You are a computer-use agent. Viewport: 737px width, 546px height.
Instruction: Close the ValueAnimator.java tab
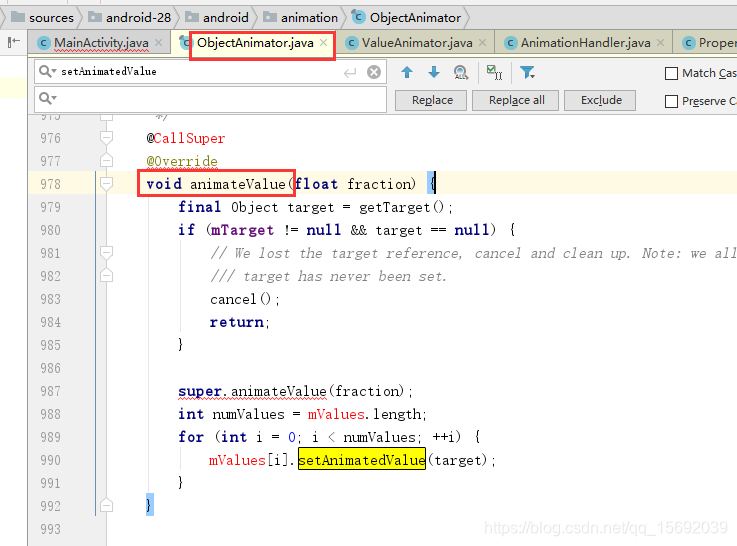tap(482, 43)
